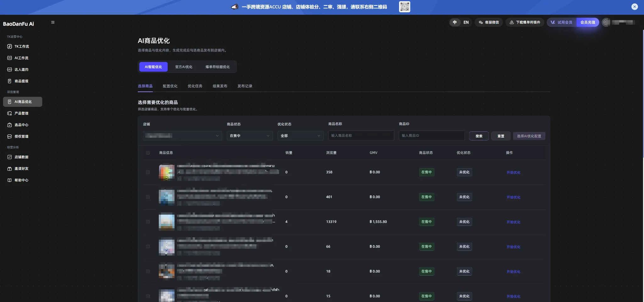Image resolution: width=644 pixels, height=302 pixels.
Task: Switch to the 优化任务 step tab
Action: 195,86
